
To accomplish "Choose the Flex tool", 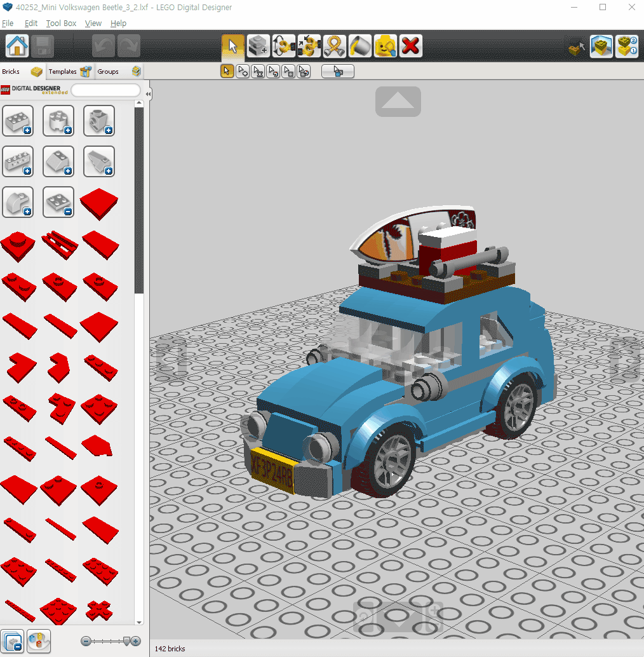I will coord(335,46).
